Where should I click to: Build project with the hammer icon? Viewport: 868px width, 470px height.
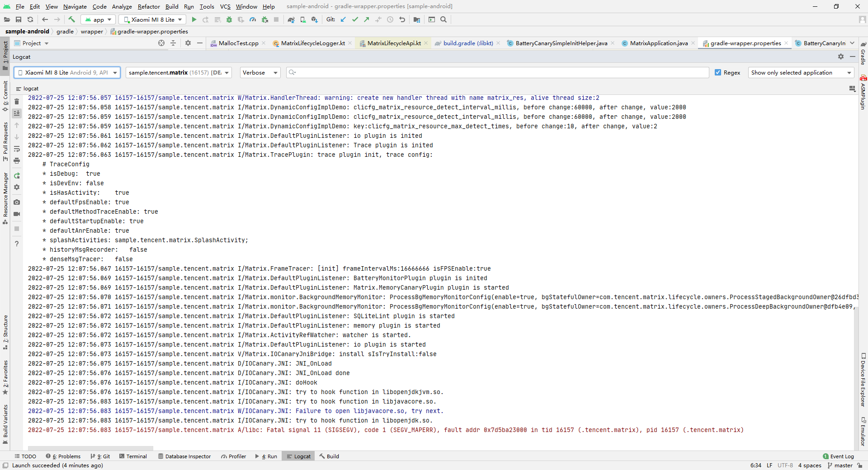click(x=71, y=19)
